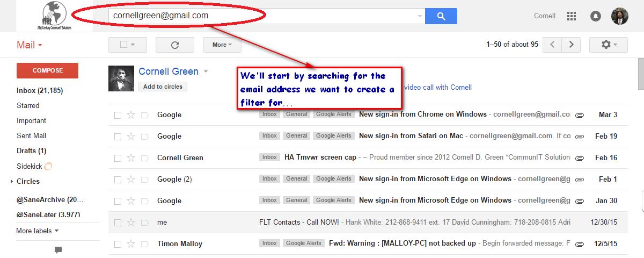Tick checkbox for Mar 3 Google message

(x=118, y=114)
